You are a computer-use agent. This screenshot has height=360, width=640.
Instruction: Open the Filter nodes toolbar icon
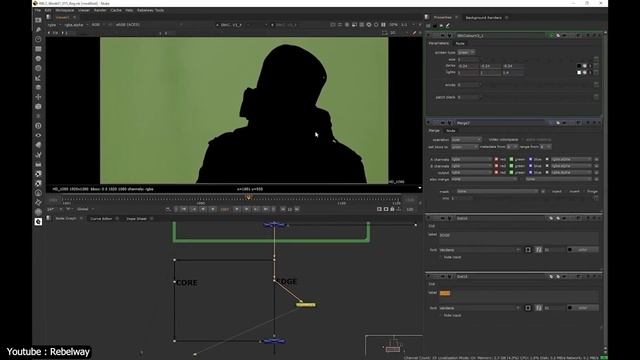click(x=38, y=68)
